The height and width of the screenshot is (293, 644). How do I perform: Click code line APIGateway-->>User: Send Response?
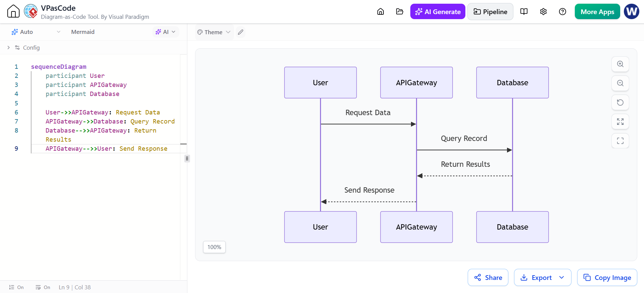tap(106, 149)
